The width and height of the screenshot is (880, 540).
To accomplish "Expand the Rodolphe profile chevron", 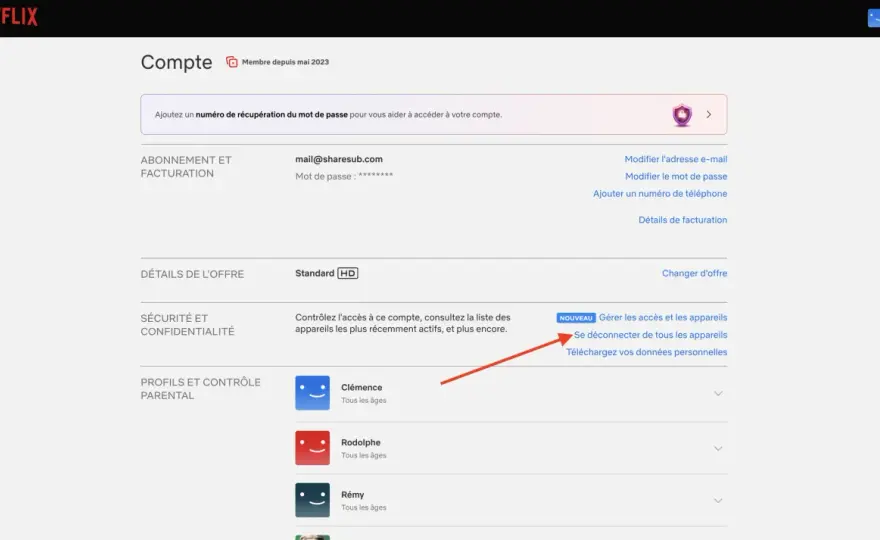I will point(718,449).
